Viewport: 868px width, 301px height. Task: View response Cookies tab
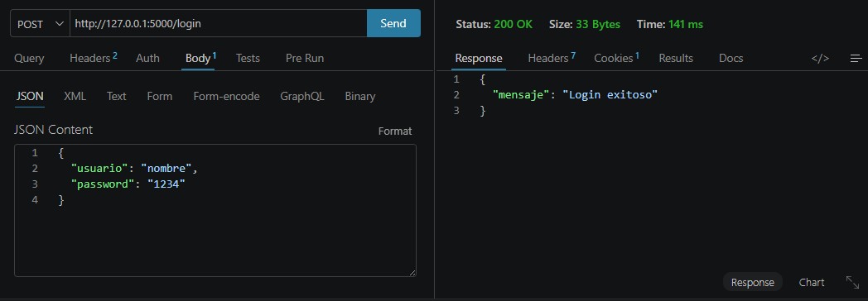pos(616,58)
